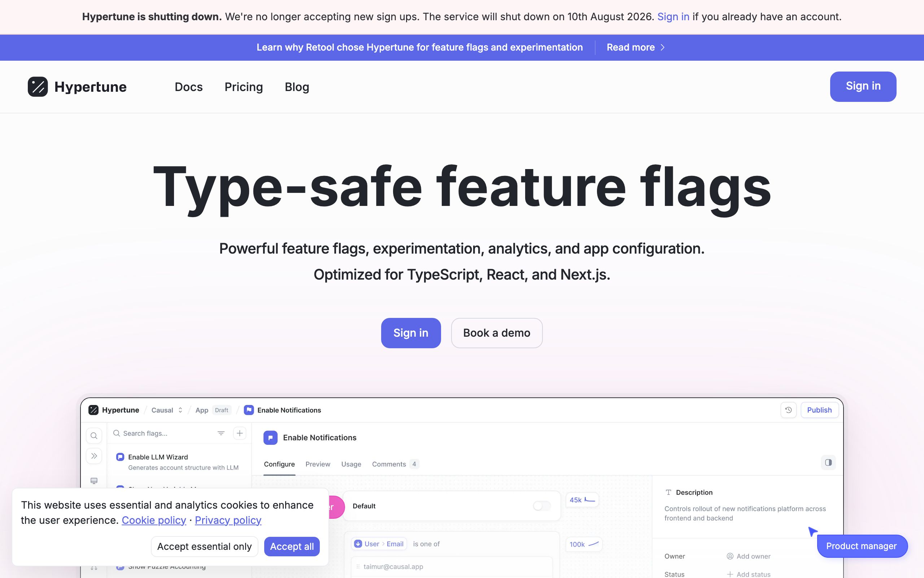Image resolution: width=924 pixels, height=578 pixels.
Task: Click the monitor icon in app sidebar
Action: tap(94, 480)
